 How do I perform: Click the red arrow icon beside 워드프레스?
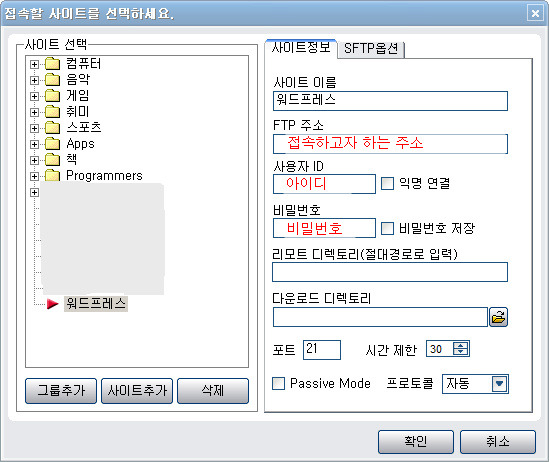pyautogui.click(x=53, y=304)
